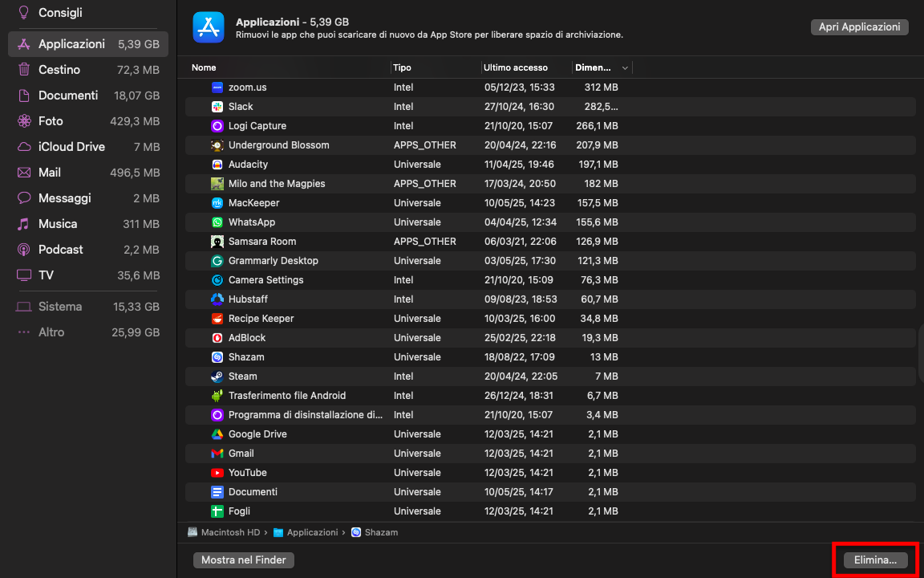Click the Google Drive app icon
The height and width of the screenshot is (578, 924).
217,433
